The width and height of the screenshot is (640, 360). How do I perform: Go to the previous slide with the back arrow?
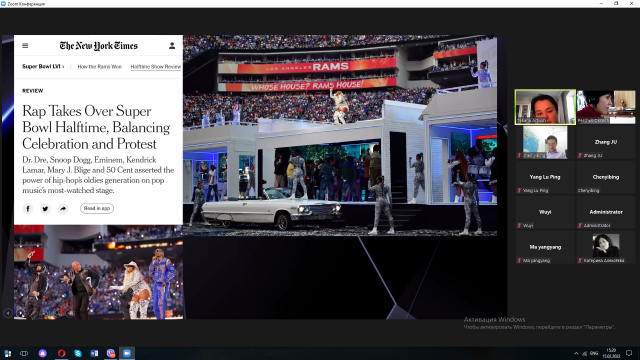8,313
